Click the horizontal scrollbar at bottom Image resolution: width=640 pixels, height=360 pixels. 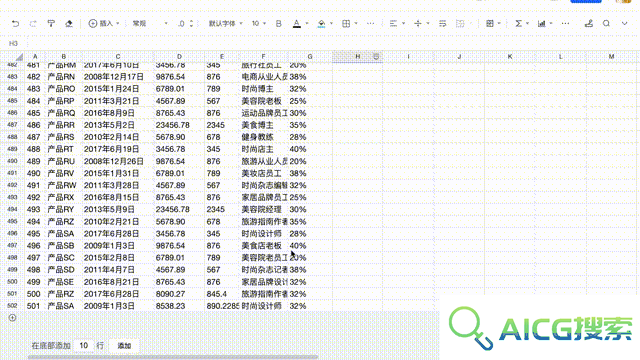click(x=173, y=357)
